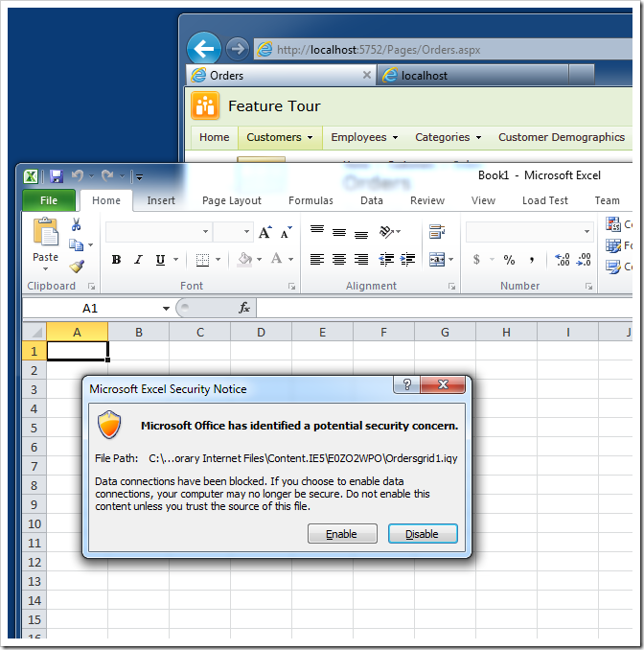Click the Insert Function fx icon

click(x=244, y=308)
